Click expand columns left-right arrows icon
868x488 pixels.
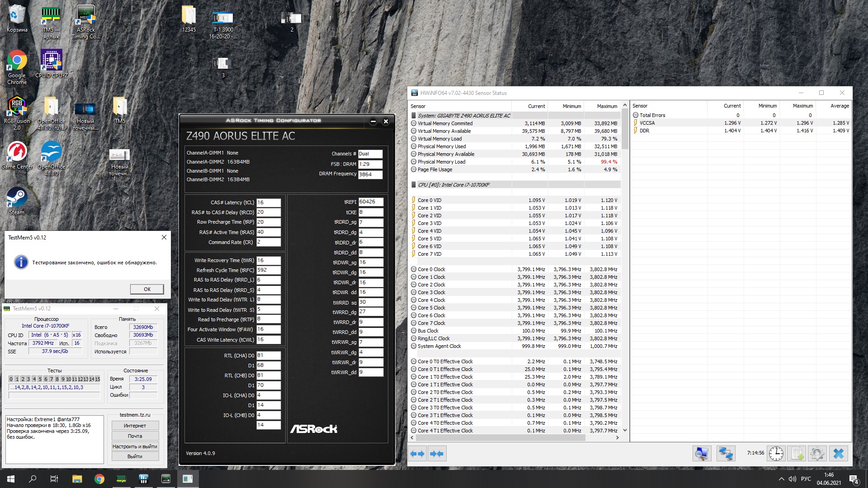(x=417, y=453)
